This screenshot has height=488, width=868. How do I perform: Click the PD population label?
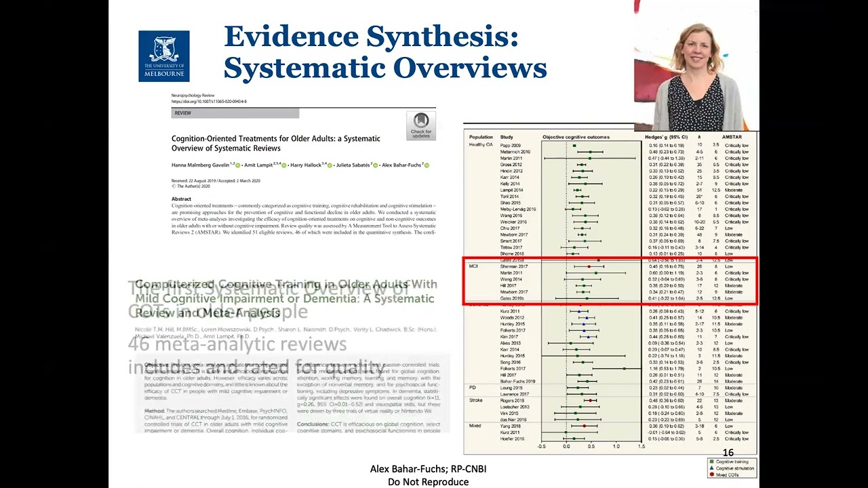click(472, 388)
